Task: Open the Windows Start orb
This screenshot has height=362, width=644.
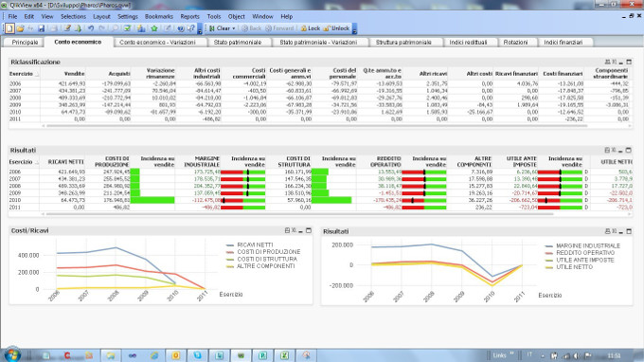Action: 12,354
